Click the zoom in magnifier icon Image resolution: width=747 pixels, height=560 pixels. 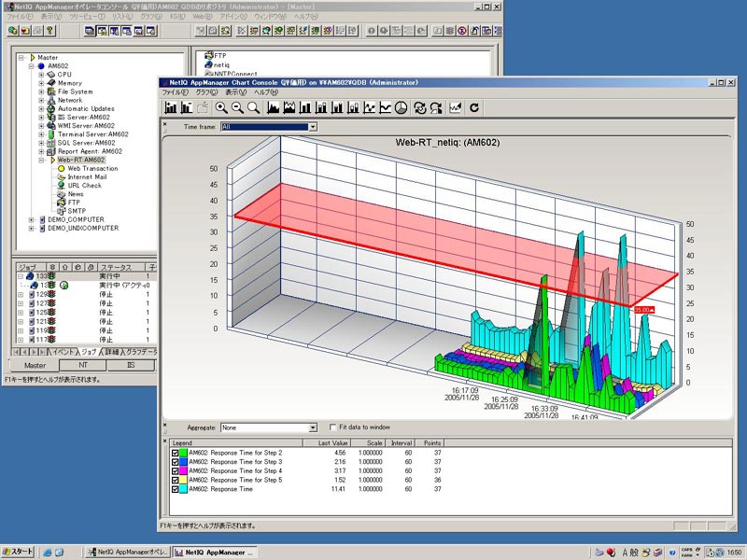pos(221,107)
